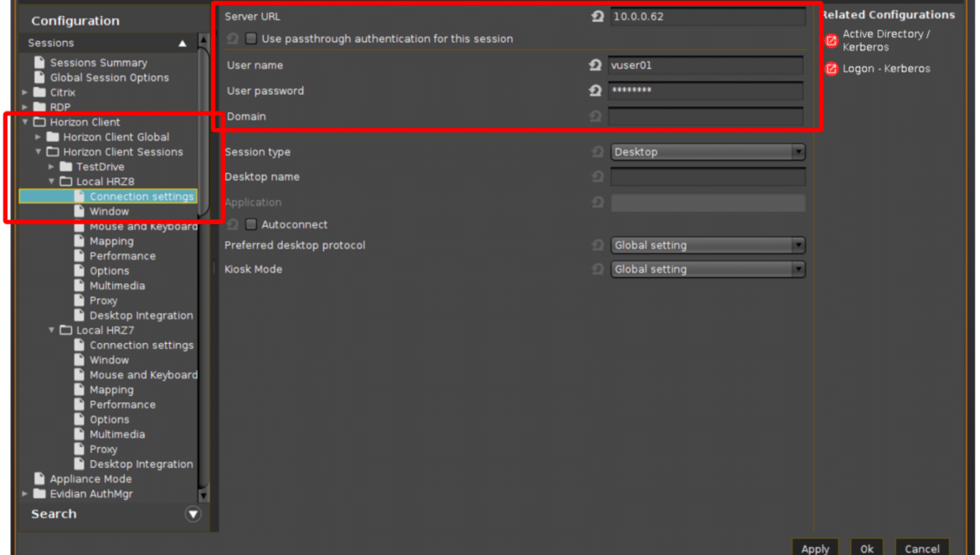Image resolution: width=980 pixels, height=555 pixels.
Task: Toggle the Autoconnect checkbox
Action: (x=251, y=224)
